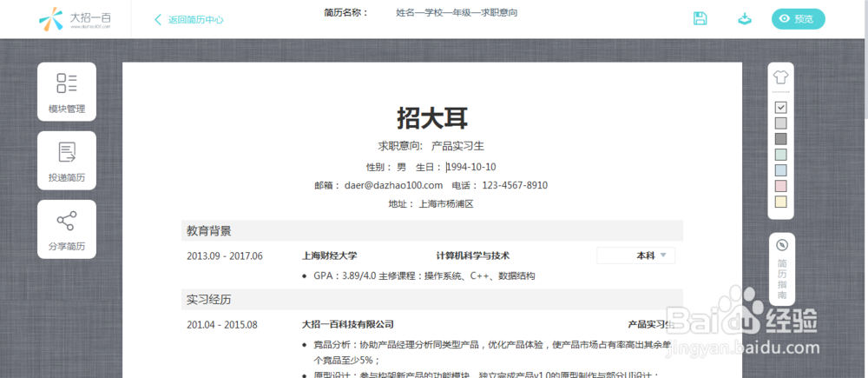The width and height of the screenshot is (868, 378).
Task: Click the date 201.04 - 2015.08
Action: point(222,325)
